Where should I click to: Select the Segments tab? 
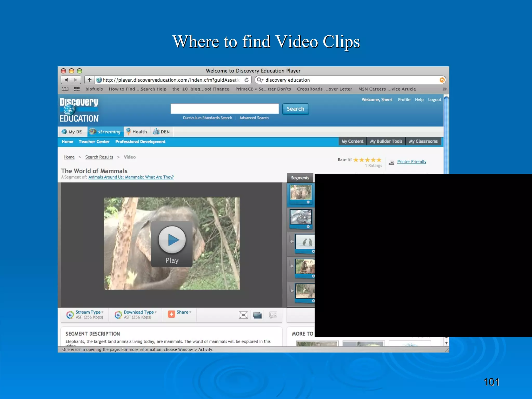[x=300, y=178]
